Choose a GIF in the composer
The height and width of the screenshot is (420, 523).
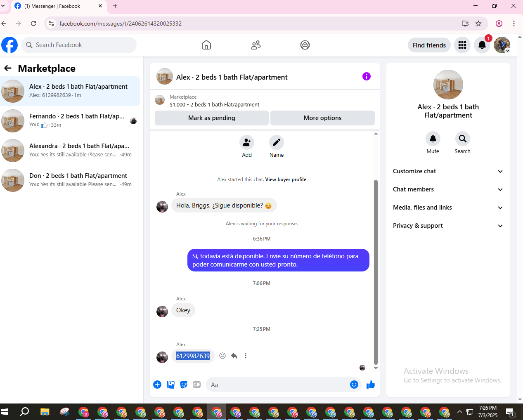tap(197, 385)
